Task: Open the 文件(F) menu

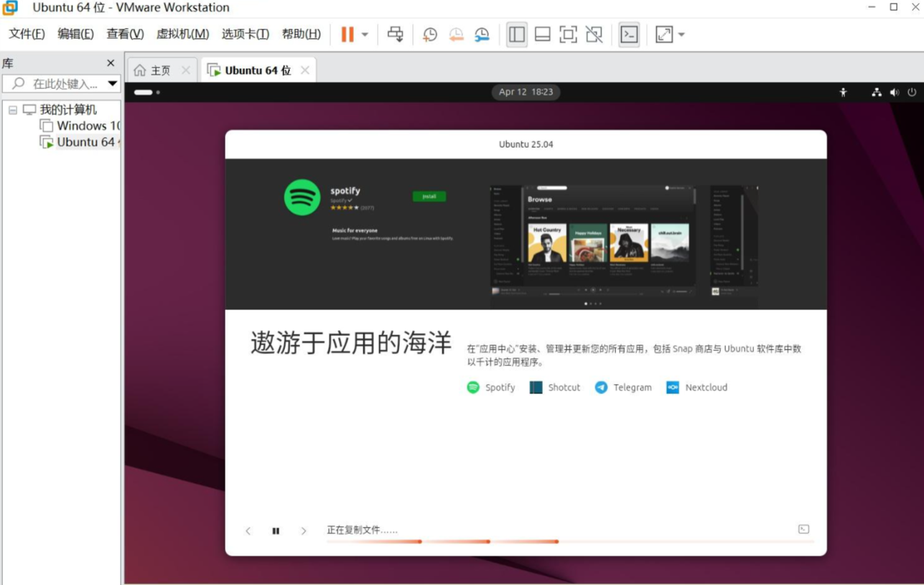Action: pos(27,34)
